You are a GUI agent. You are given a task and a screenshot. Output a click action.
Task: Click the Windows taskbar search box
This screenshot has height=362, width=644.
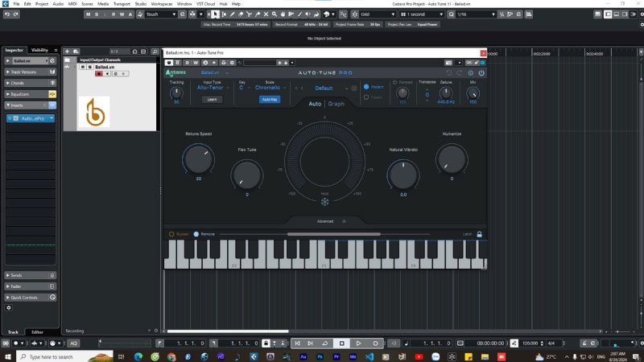(65, 356)
